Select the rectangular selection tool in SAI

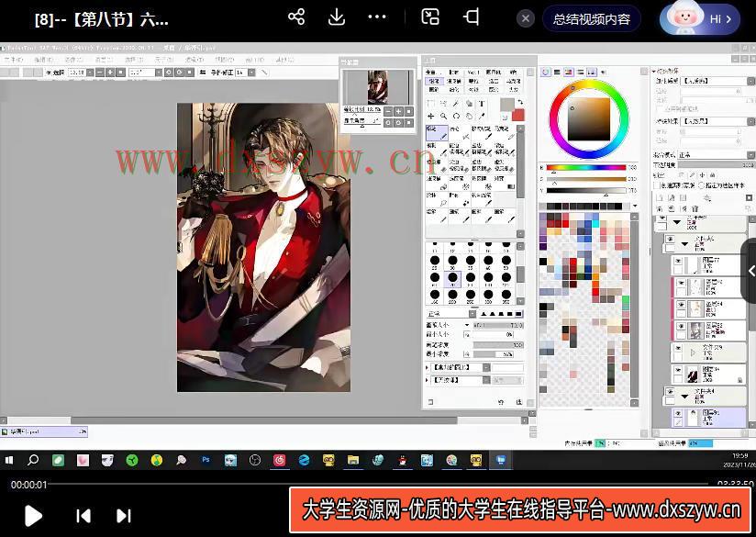pyautogui.click(x=430, y=103)
